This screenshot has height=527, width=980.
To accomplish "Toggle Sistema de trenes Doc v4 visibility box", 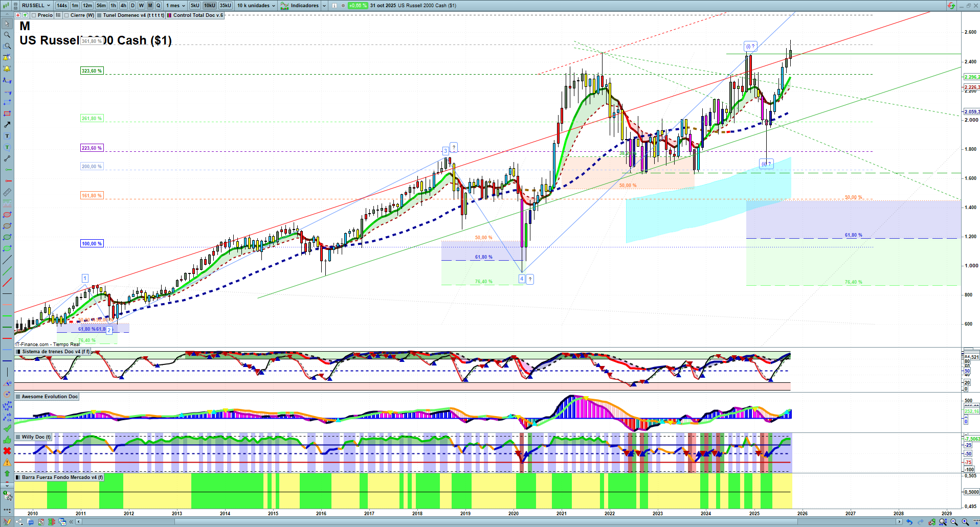I will 18,352.
